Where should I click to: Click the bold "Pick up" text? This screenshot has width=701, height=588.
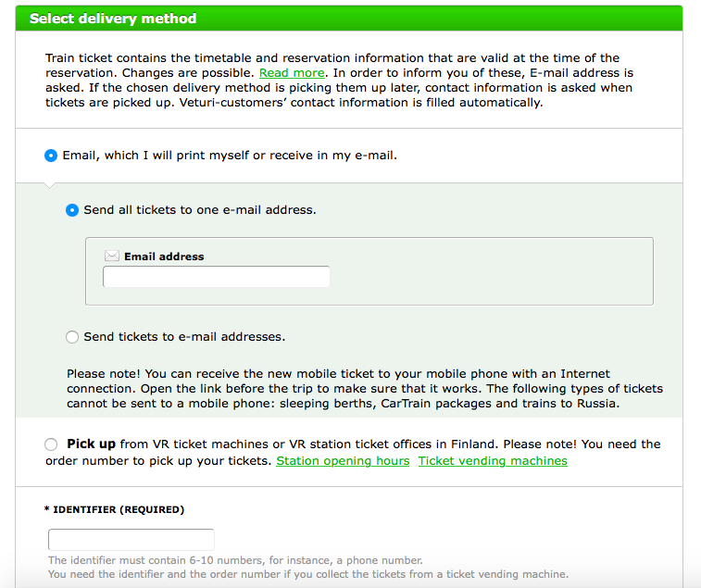[x=91, y=444]
